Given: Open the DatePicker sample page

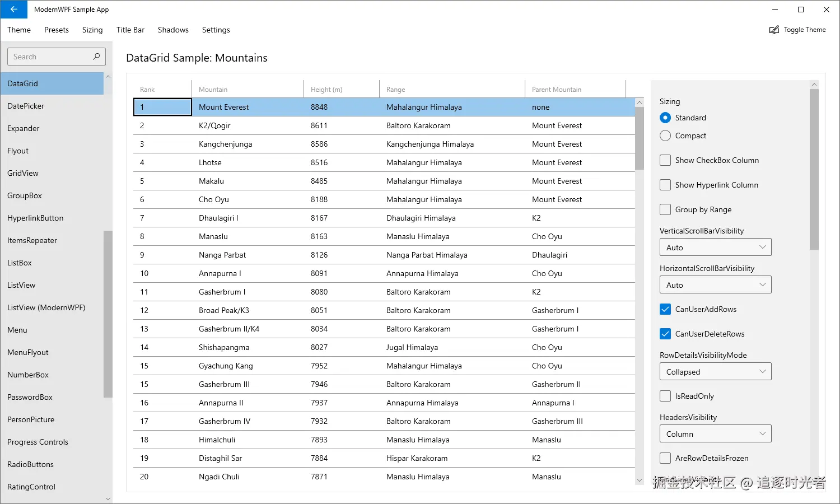Looking at the screenshot, I should pyautogui.click(x=26, y=106).
